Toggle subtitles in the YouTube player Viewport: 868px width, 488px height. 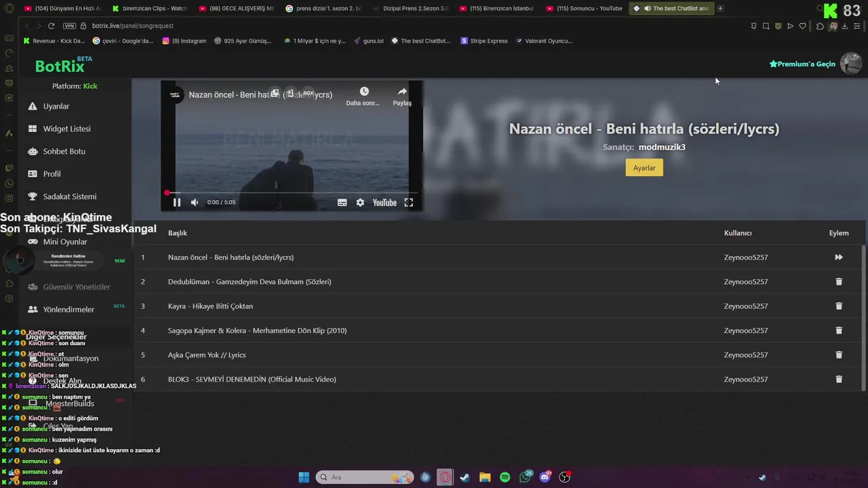click(342, 202)
